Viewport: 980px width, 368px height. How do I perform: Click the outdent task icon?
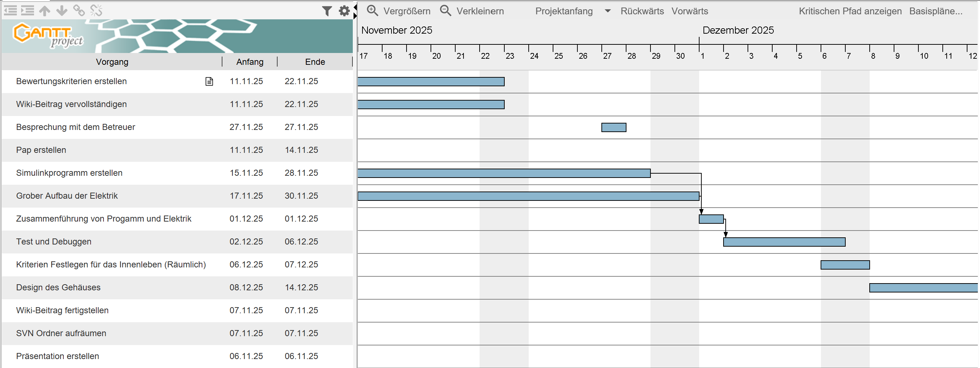10,11
